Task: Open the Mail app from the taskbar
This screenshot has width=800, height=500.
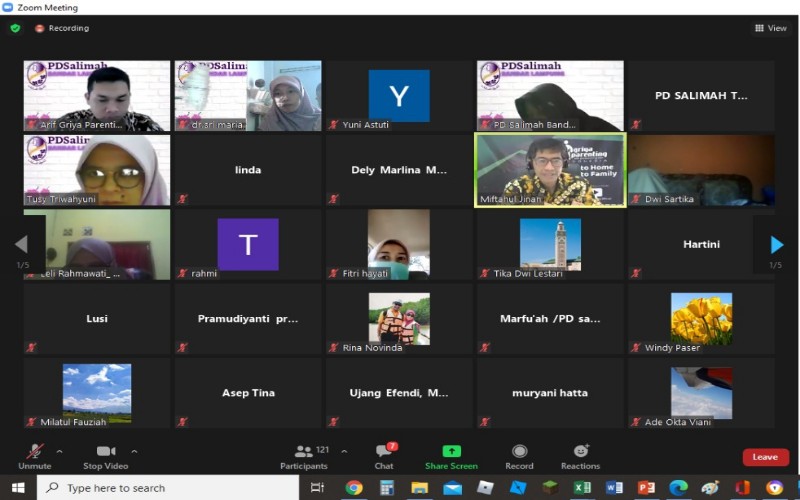Action: pos(452,488)
